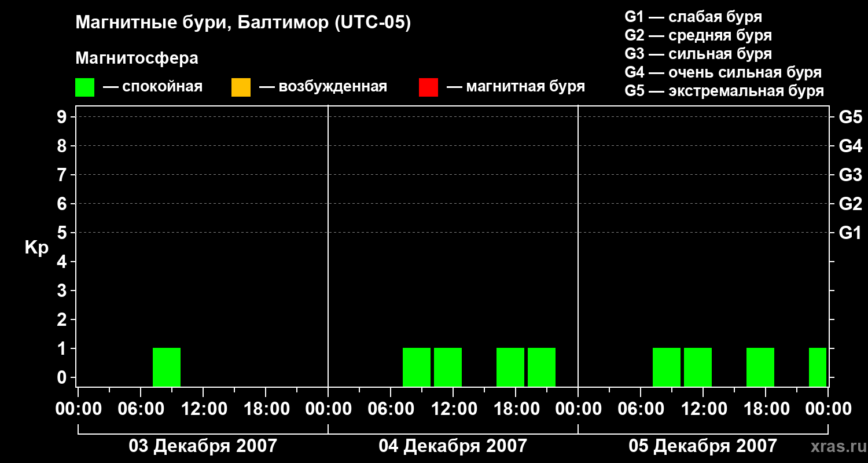The height and width of the screenshot is (463, 868).
Task: Click the orange 'возбужденная' legend swatch
Action: point(241,87)
